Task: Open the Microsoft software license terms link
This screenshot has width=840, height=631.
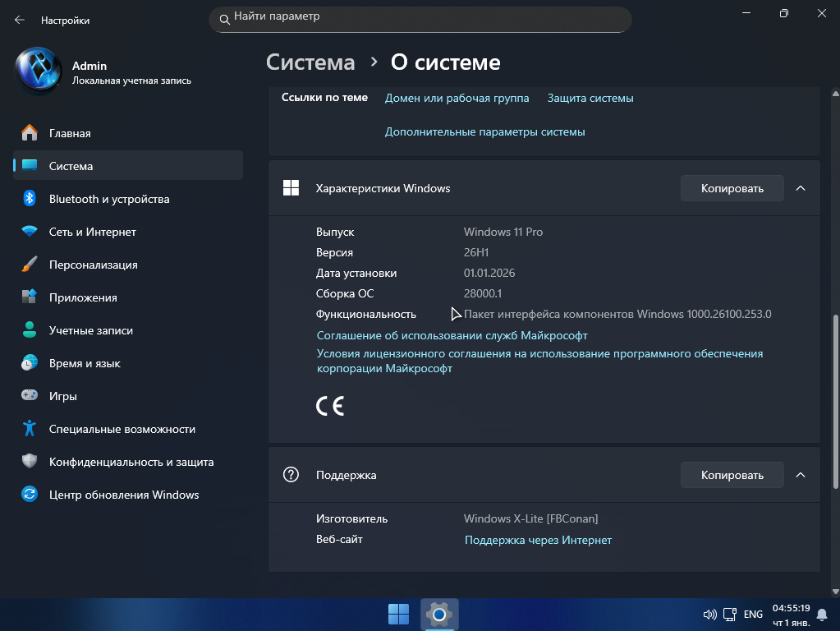Action: pos(539,361)
